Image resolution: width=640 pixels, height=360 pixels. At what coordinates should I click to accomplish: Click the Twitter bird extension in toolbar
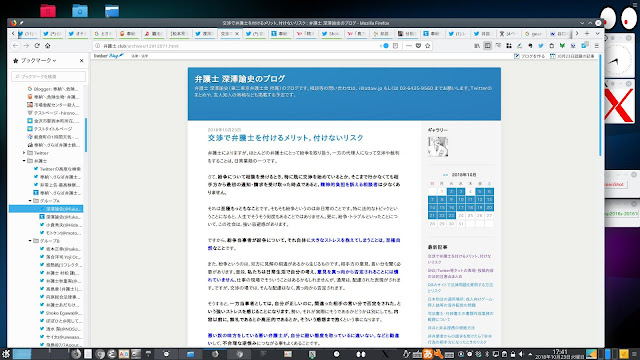[541, 46]
